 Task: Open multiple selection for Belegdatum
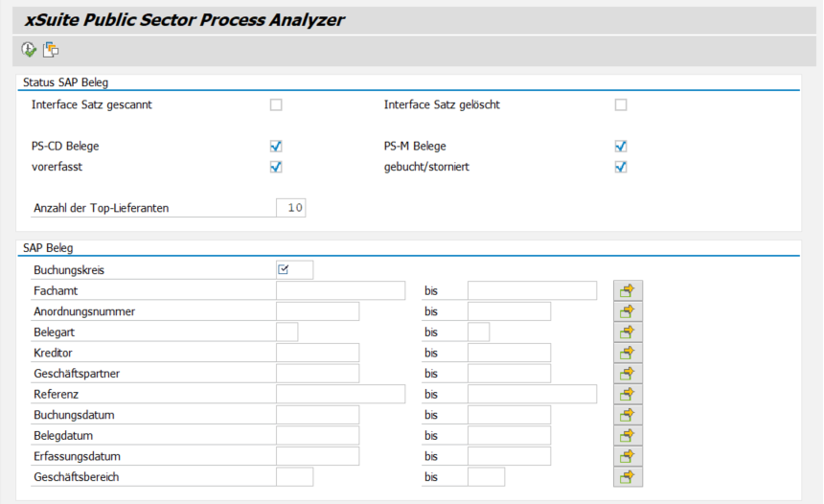[628, 436]
